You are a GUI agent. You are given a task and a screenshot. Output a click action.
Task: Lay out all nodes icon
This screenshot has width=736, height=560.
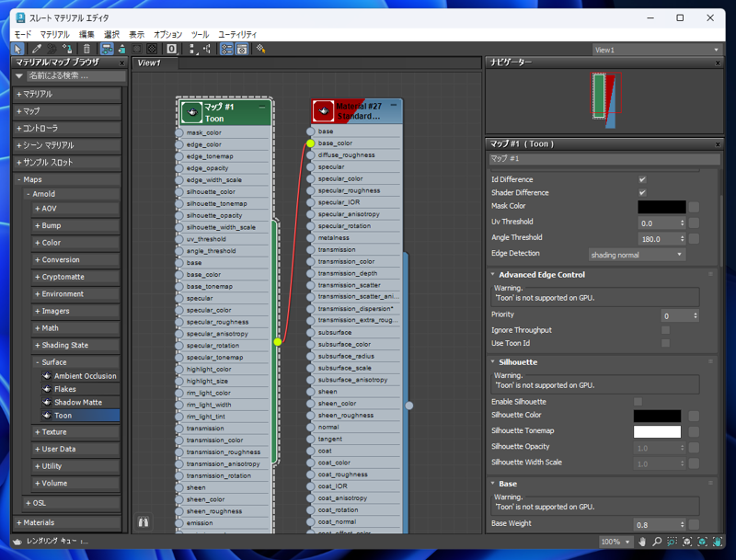click(x=191, y=49)
